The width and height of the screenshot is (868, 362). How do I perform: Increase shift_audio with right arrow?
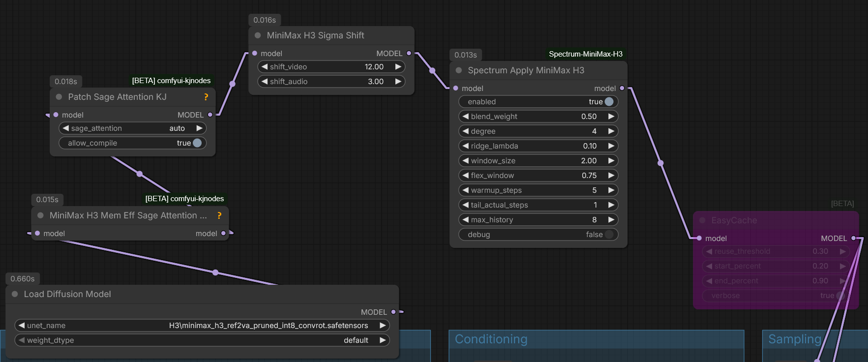[398, 81]
